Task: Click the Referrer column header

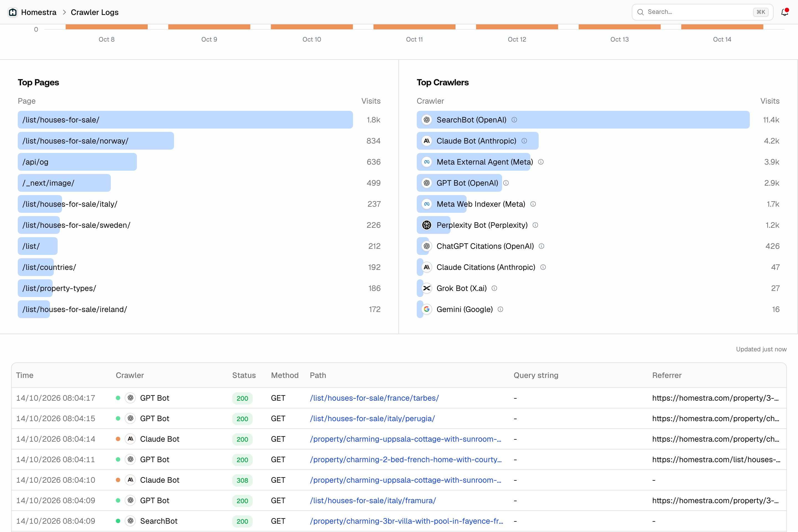Action: coord(667,375)
